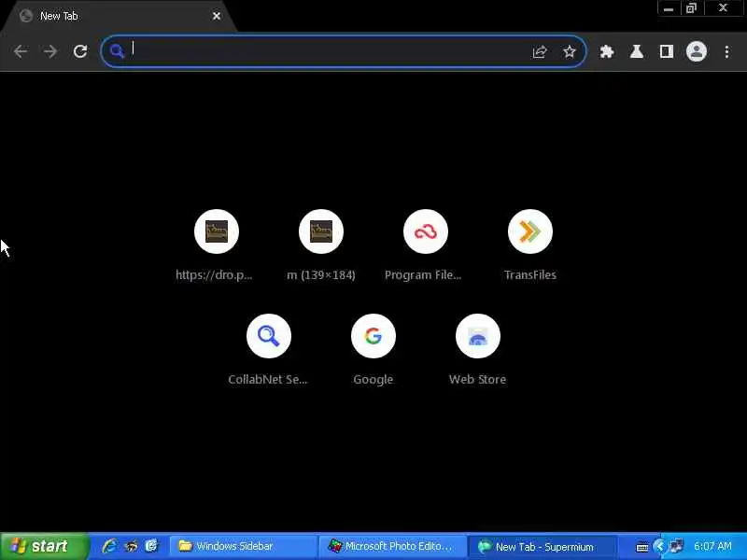Close the Supermium browser window
This screenshot has height=560, width=747.
[x=723, y=8]
